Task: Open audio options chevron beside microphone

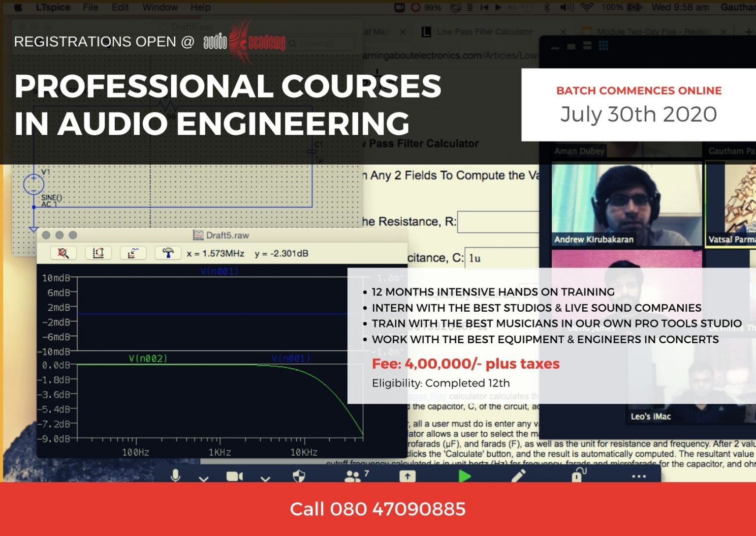Action: tap(203, 478)
